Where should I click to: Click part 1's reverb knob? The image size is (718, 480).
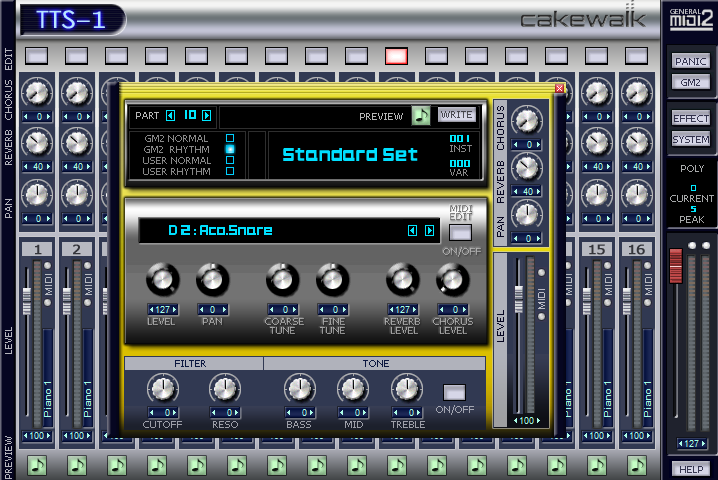coord(37,143)
